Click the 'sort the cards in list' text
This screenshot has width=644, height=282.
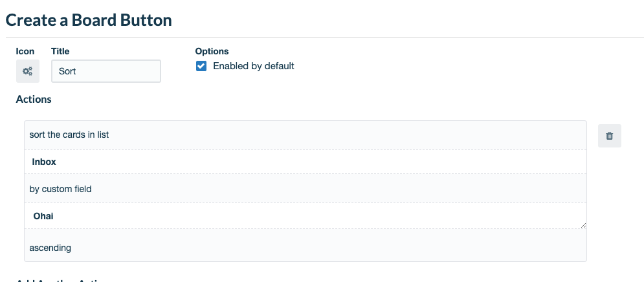tap(69, 135)
